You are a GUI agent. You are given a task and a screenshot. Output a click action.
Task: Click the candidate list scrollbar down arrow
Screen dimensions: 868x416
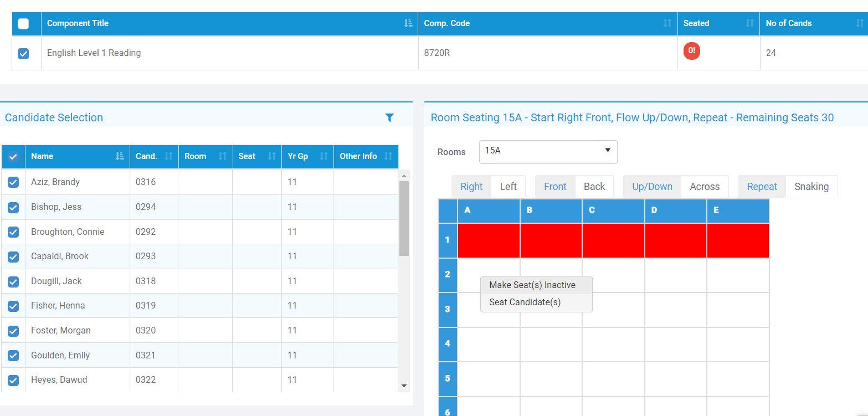404,386
